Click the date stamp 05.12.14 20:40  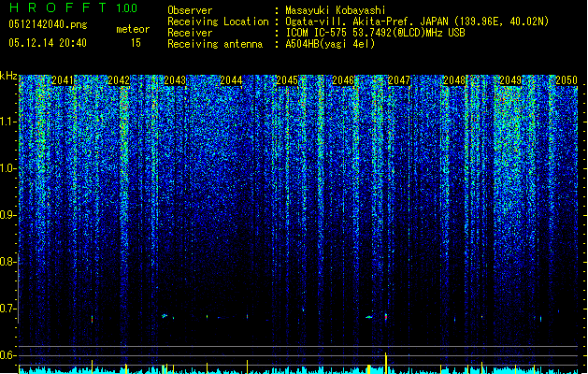[x=48, y=43]
